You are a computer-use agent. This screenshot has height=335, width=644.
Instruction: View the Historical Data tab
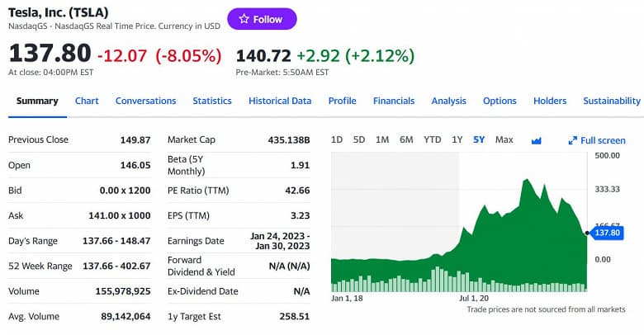280,101
